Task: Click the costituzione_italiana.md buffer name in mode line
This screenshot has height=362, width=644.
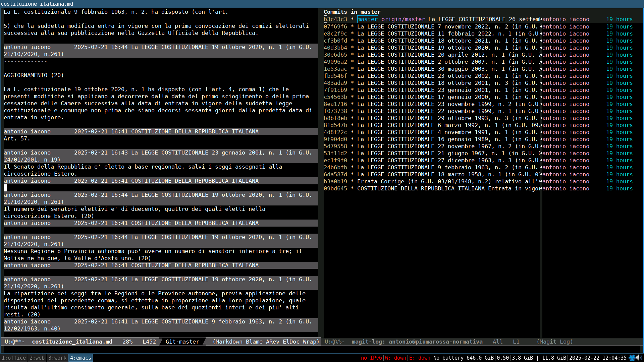Action: point(72,342)
